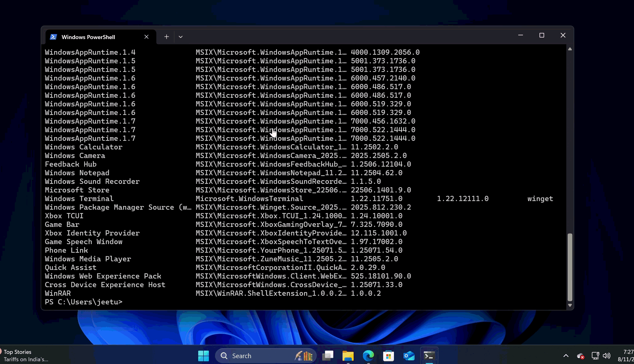Viewport: 634px width, 364px height.
Task: Open the volume speaker control
Action: pyautogui.click(x=606, y=356)
